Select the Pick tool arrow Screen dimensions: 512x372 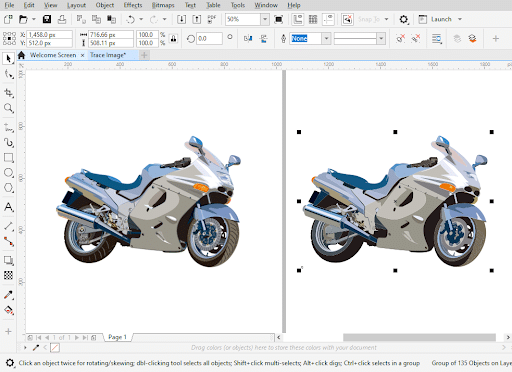coord(8,59)
